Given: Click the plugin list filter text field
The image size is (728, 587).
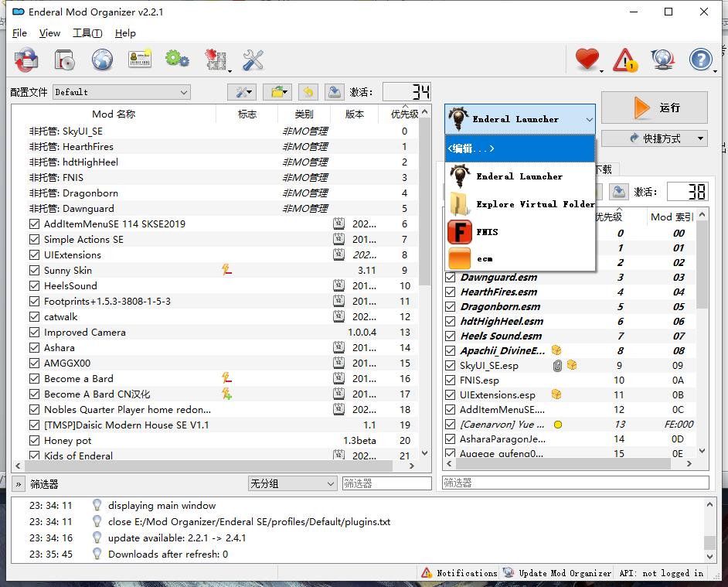Looking at the screenshot, I should point(576,483).
